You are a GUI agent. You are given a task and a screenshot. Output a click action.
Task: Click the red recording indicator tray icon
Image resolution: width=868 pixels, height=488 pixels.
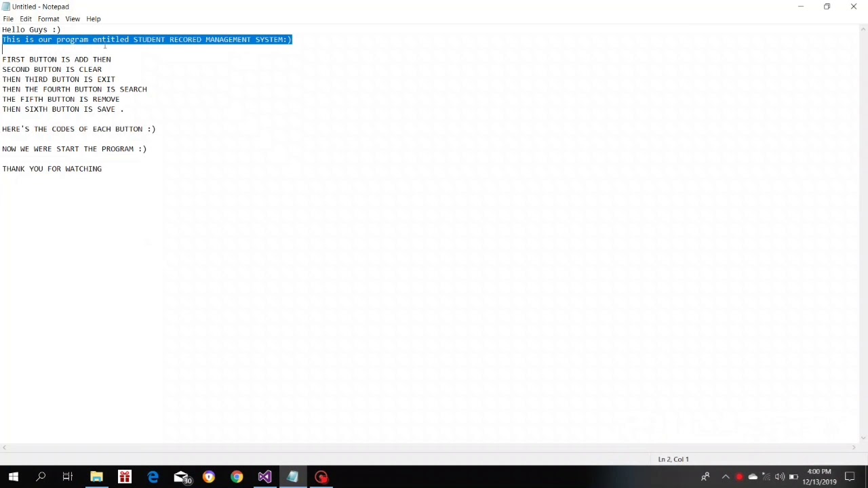point(739,477)
